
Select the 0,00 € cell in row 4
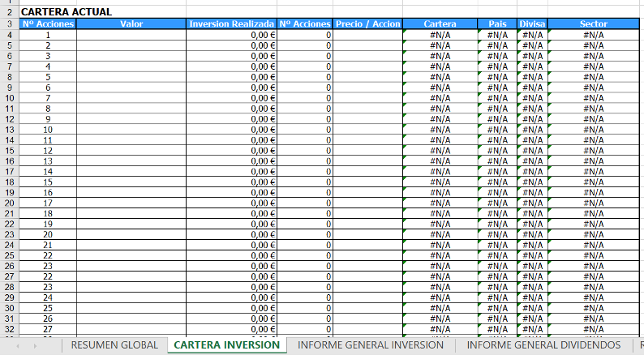pos(231,35)
